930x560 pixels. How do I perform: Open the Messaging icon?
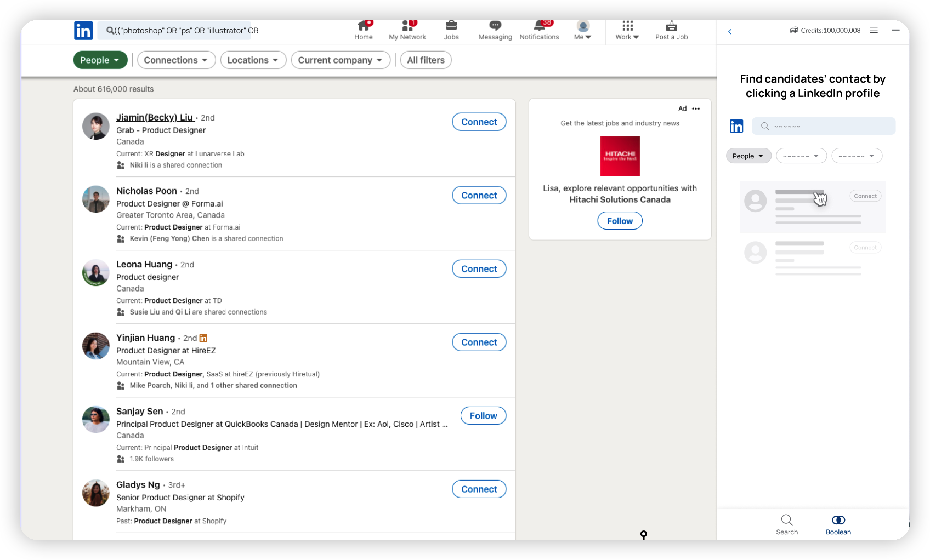tap(495, 26)
